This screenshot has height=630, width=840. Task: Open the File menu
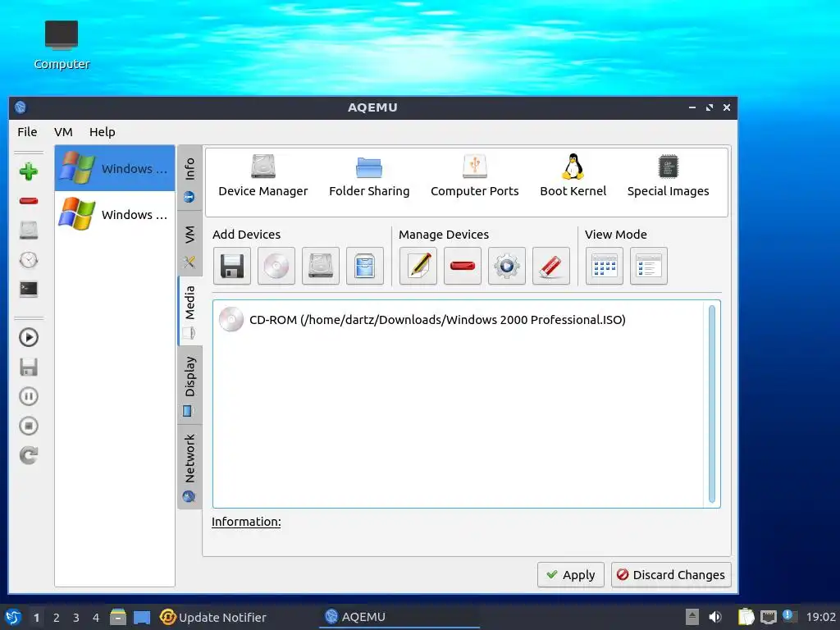(x=27, y=132)
